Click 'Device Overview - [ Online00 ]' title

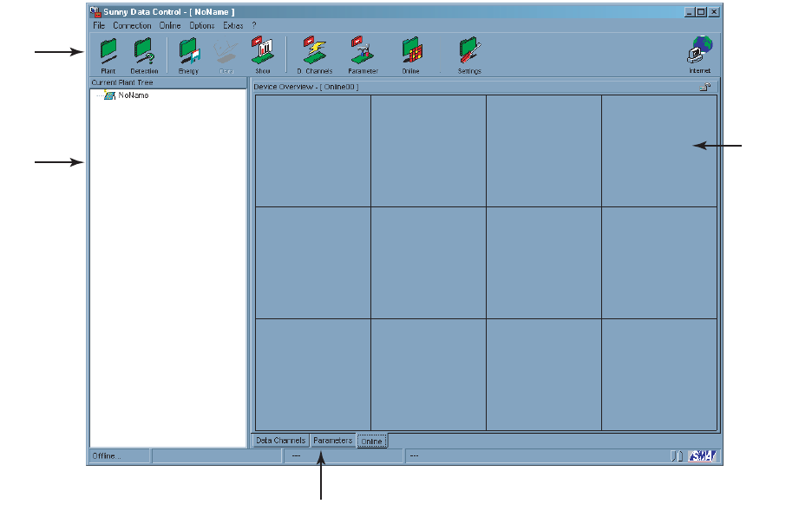pyautogui.click(x=306, y=87)
